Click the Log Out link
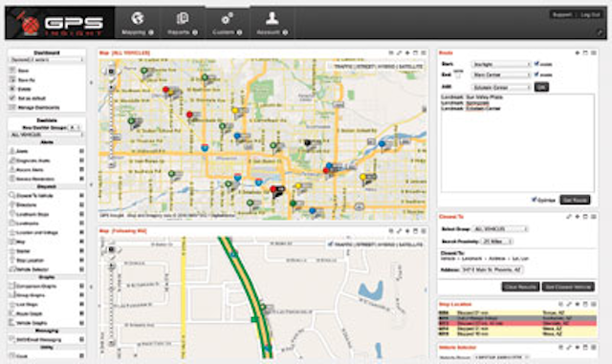 coord(590,15)
